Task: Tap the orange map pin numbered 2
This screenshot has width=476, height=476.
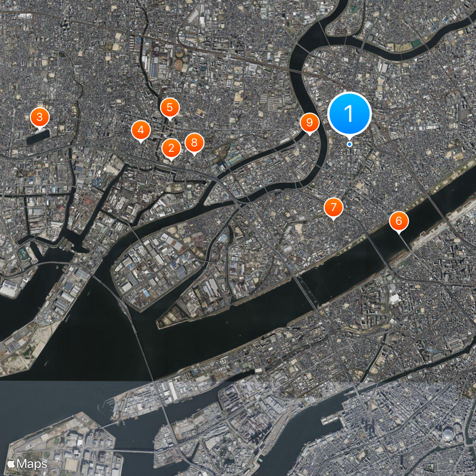Action: click(171, 148)
